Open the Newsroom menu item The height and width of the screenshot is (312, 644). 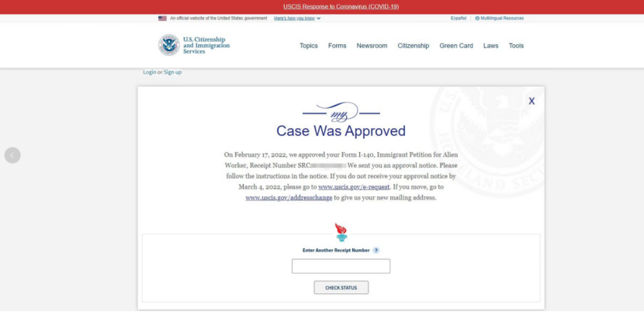[372, 46]
